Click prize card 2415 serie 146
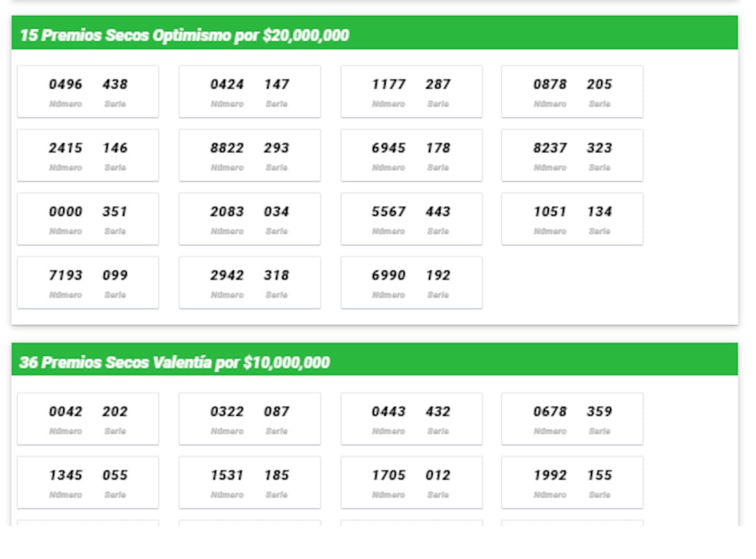The width and height of the screenshot is (756, 559). click(88, 156)
